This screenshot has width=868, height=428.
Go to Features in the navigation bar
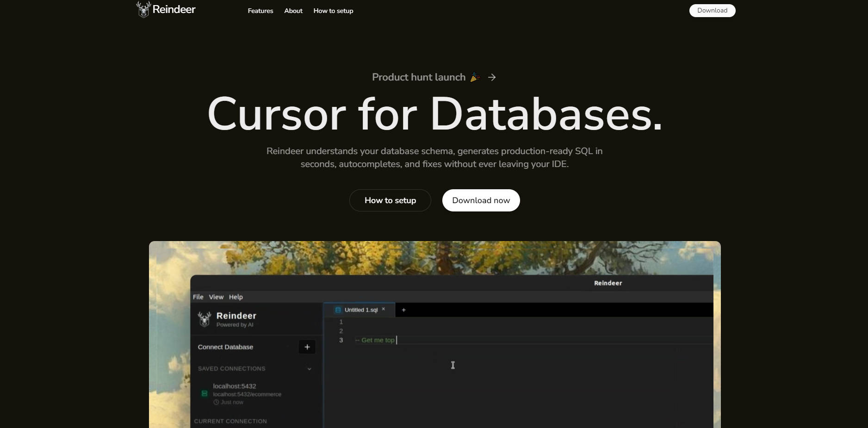point(260,11)
